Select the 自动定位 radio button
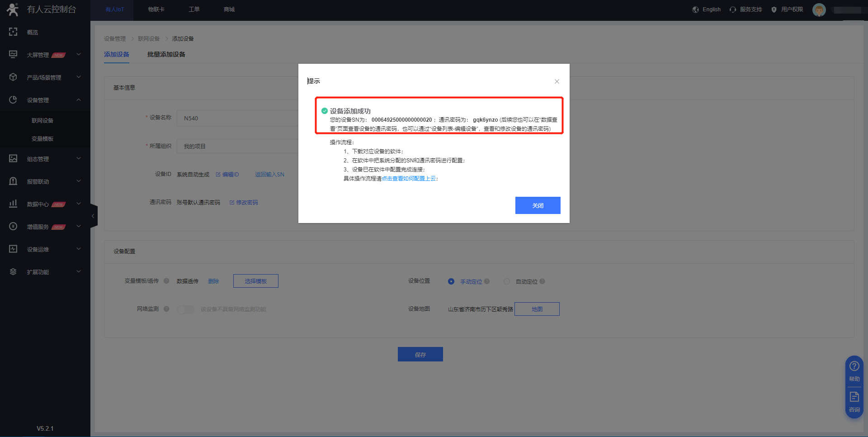 point(506,281)
